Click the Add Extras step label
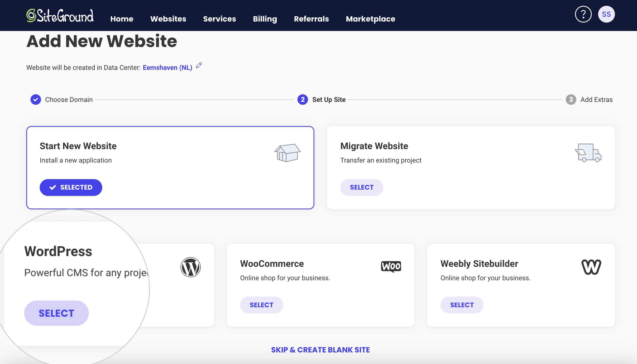Screen dimensions: 637x364 pyautogui.click(x=597, y=100)
